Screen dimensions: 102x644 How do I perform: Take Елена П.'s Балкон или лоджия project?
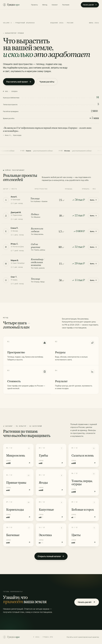click(x=93, y=231)
